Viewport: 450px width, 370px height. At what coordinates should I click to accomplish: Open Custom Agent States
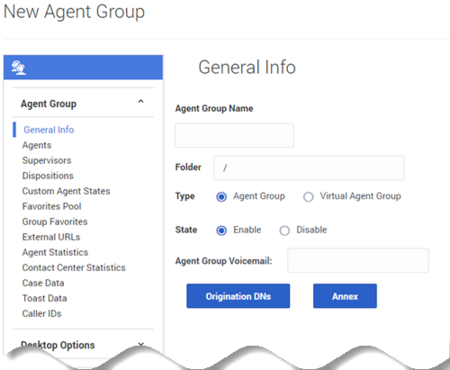[x=66, y=191]
